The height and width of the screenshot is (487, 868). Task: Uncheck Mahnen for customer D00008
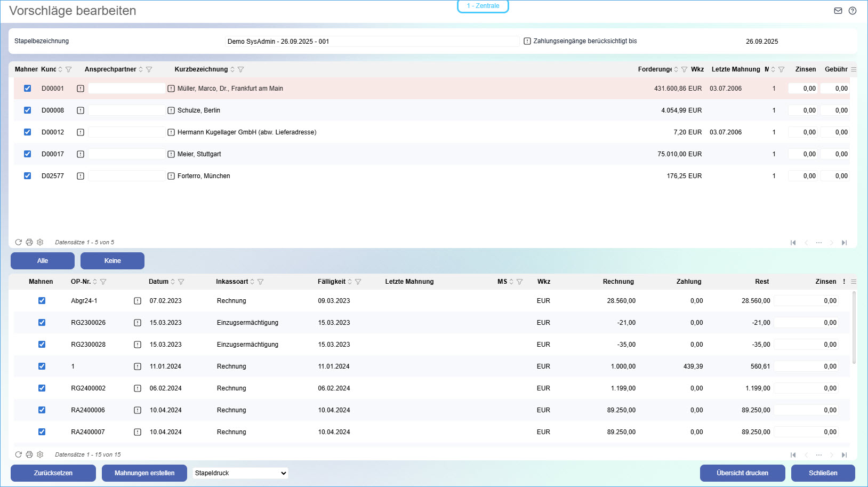[27, 110]
